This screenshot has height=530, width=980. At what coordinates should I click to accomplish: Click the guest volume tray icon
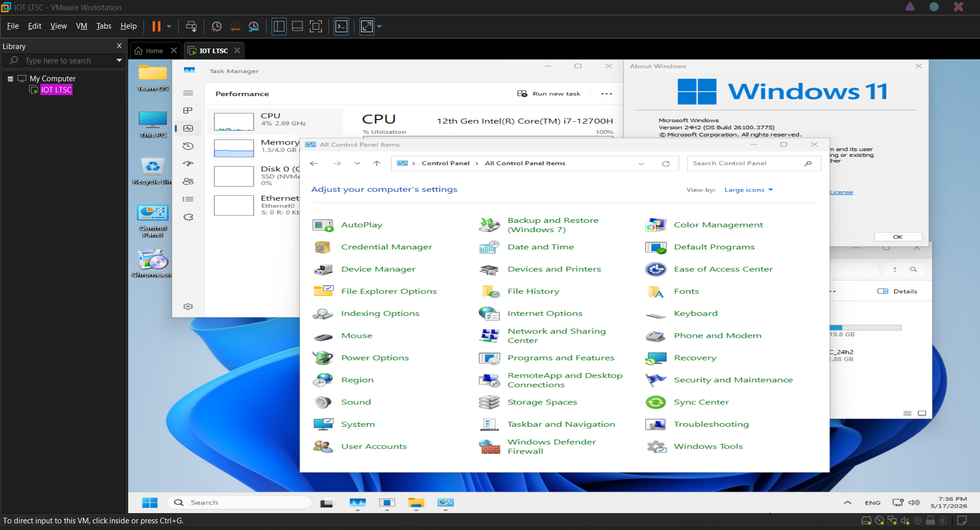coord(914,502)
